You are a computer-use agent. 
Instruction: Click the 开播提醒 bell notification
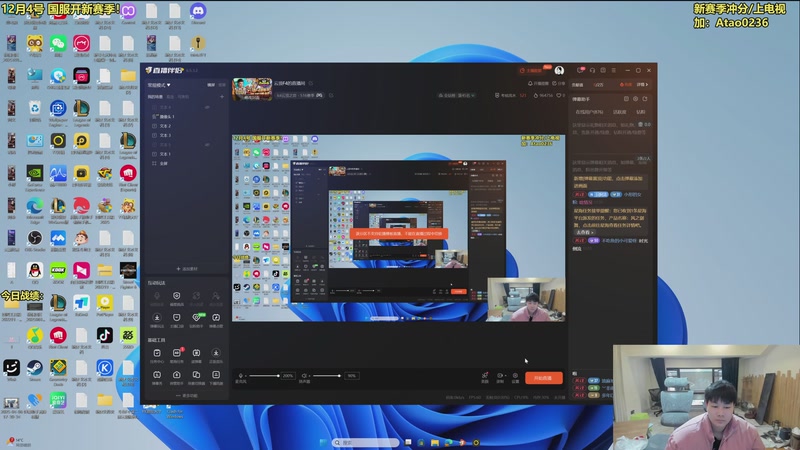point(538,84)
